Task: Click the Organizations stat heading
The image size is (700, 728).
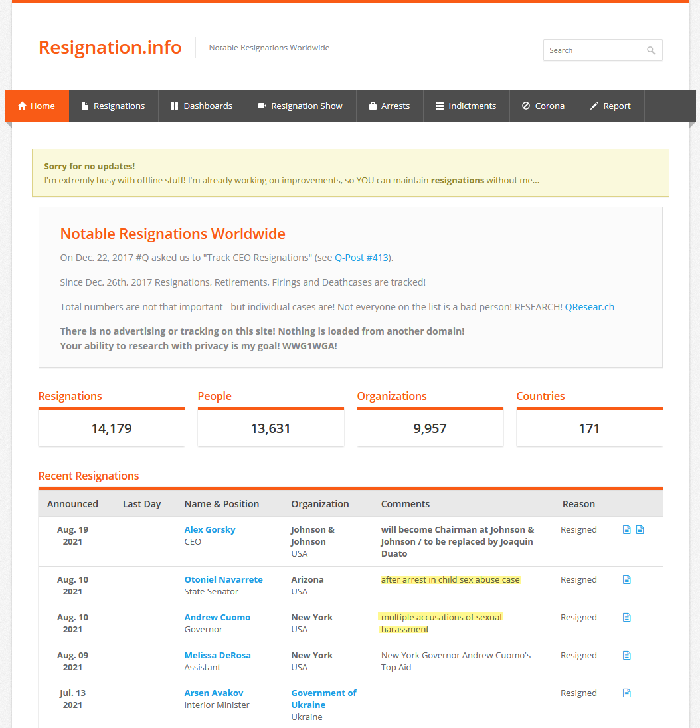Action: pos(391,396)
